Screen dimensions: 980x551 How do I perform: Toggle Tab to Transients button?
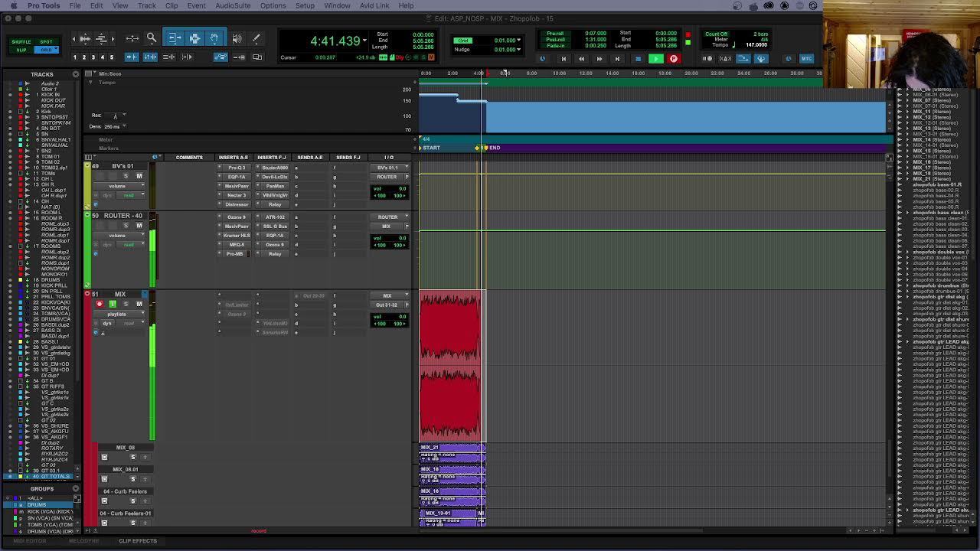[132, 57]
